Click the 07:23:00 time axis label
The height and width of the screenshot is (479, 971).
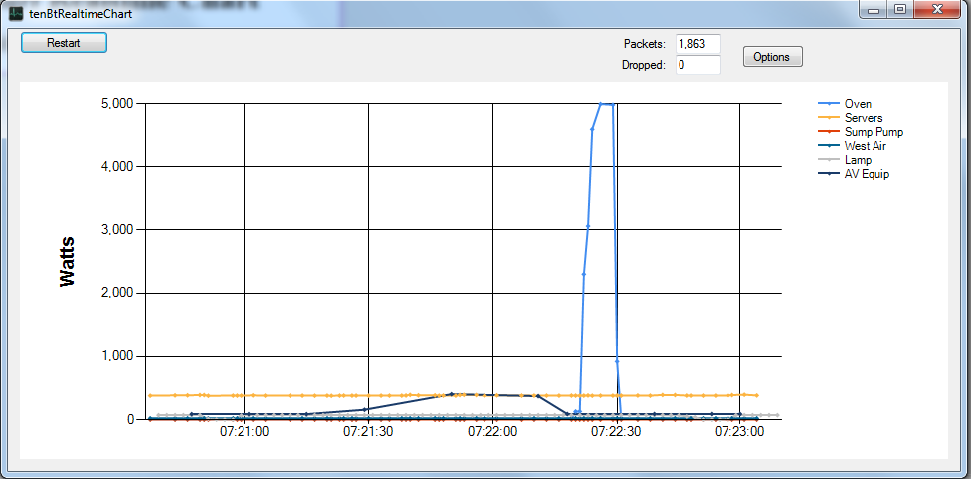pyautogui.click(x=739, y=431)
